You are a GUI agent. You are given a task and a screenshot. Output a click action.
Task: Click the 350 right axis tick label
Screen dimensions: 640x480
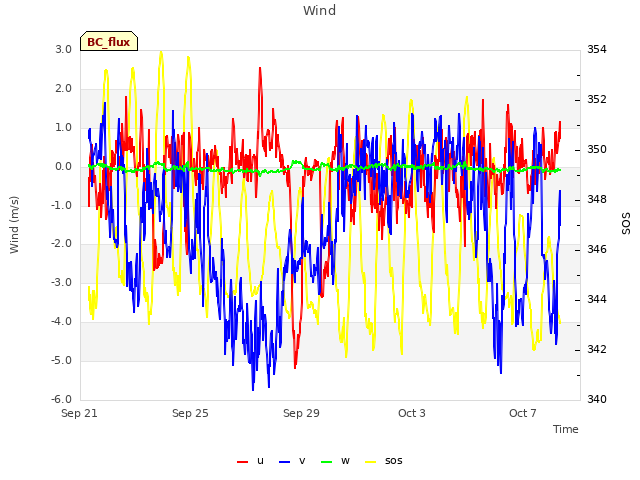[x=597, y=150]
